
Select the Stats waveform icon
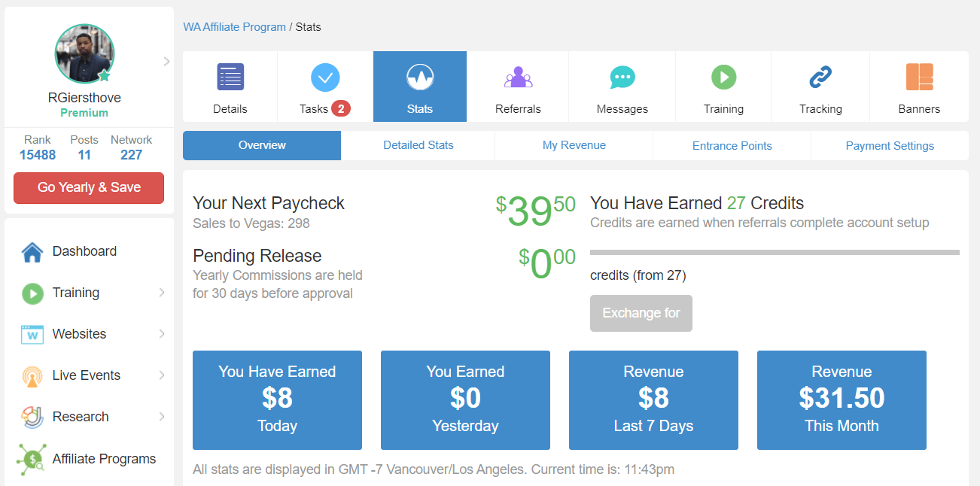420,77
